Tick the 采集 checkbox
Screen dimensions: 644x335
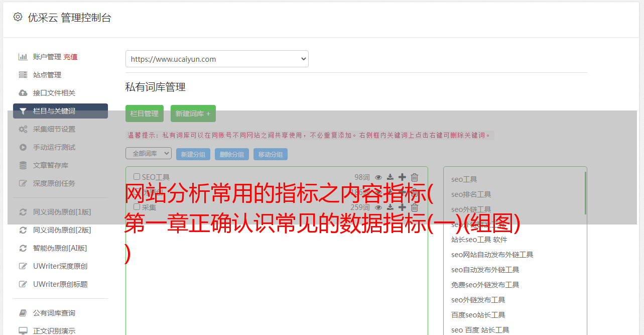click(x=137, y=207)
